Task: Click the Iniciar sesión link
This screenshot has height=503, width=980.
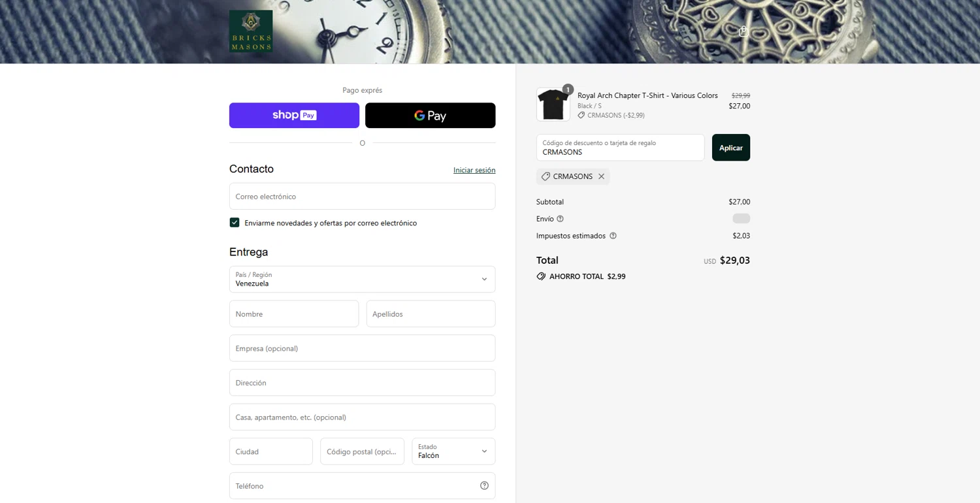Action: coord(474,170)
